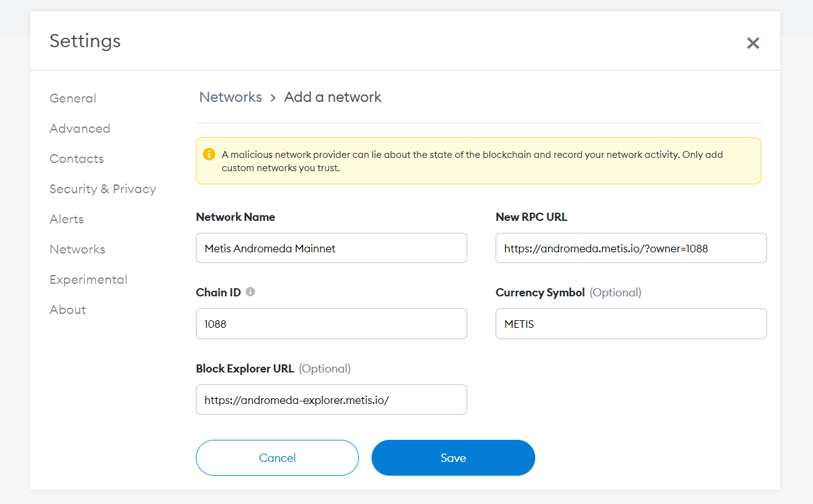Click the New RPC URL label

pyautogui.click(x=532, y=217)
